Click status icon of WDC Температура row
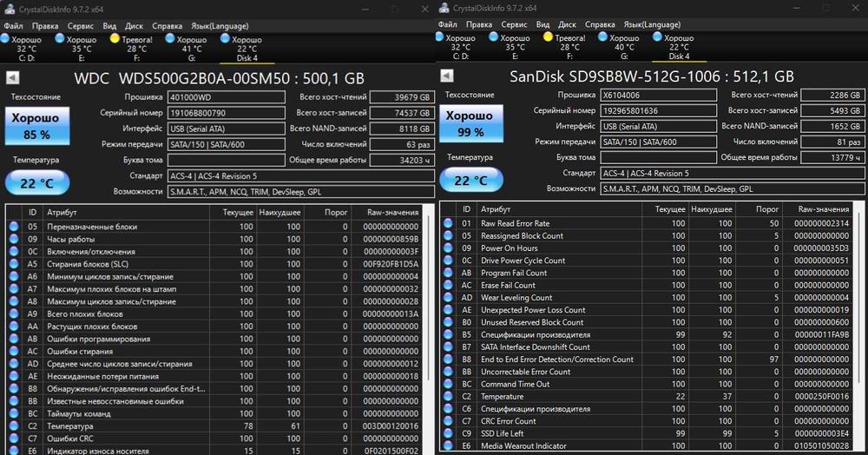Viewport: 868px width, 455px height. pos(14,425)
